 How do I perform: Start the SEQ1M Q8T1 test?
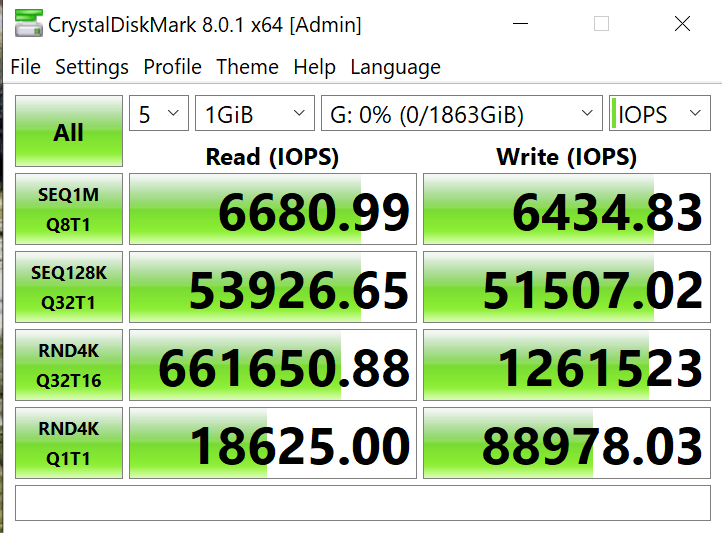tap(69, 208)
